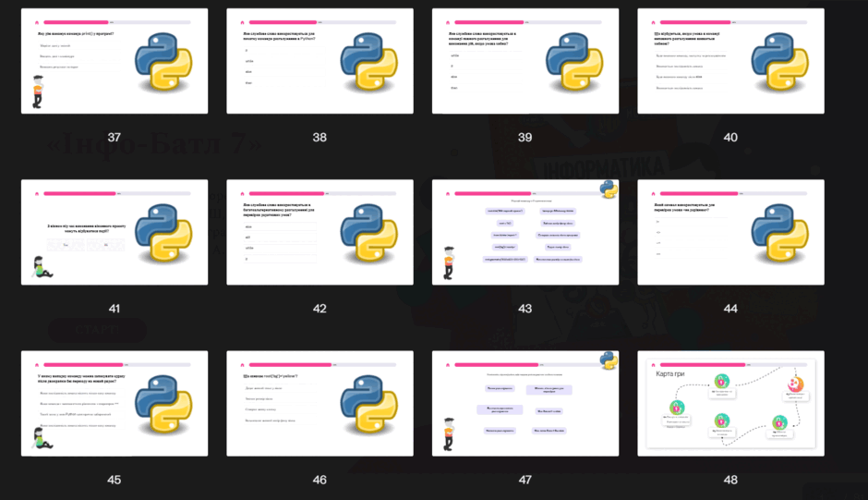Select slide 41 with sitting character
Viewport: 868px width, 500px height.
click(115, 232)
